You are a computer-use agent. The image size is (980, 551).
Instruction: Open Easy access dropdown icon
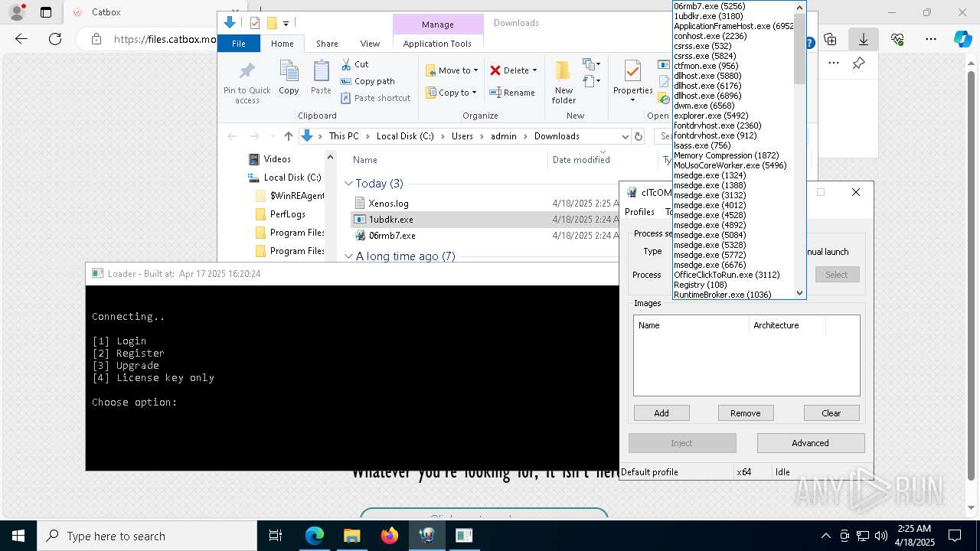click(591, 81)
